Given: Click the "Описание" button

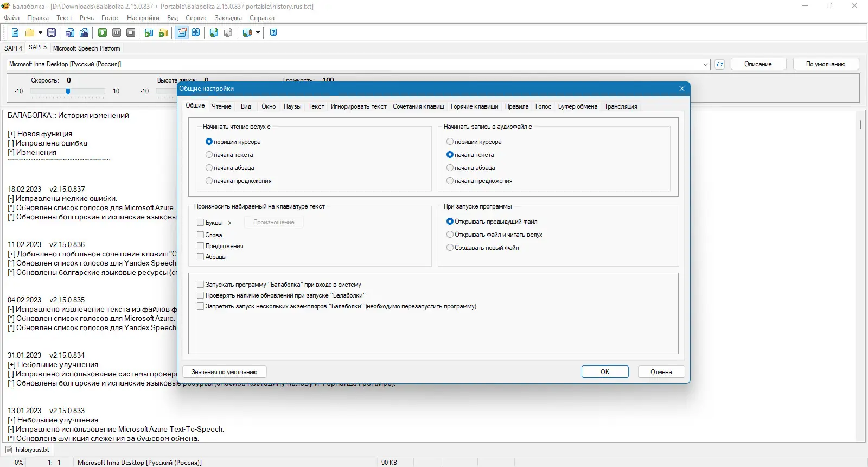Looking at the screenshot, I should click(x=758, y=64).
